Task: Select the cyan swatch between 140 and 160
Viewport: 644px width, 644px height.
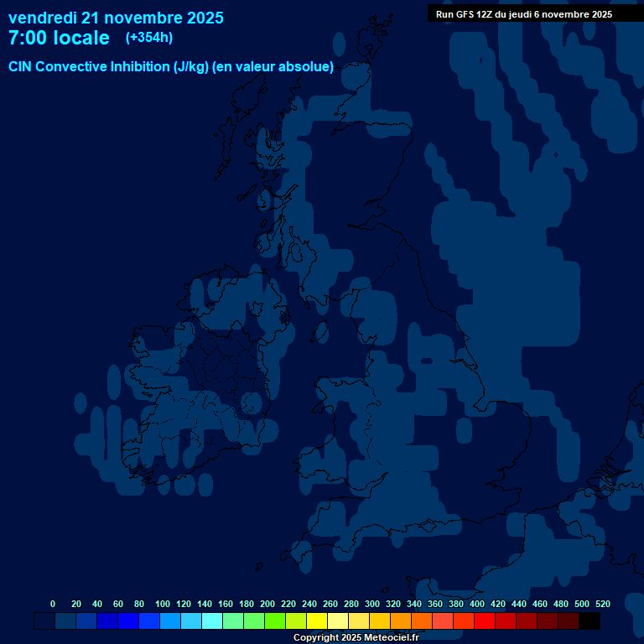Action: click(x=212, y=621)
